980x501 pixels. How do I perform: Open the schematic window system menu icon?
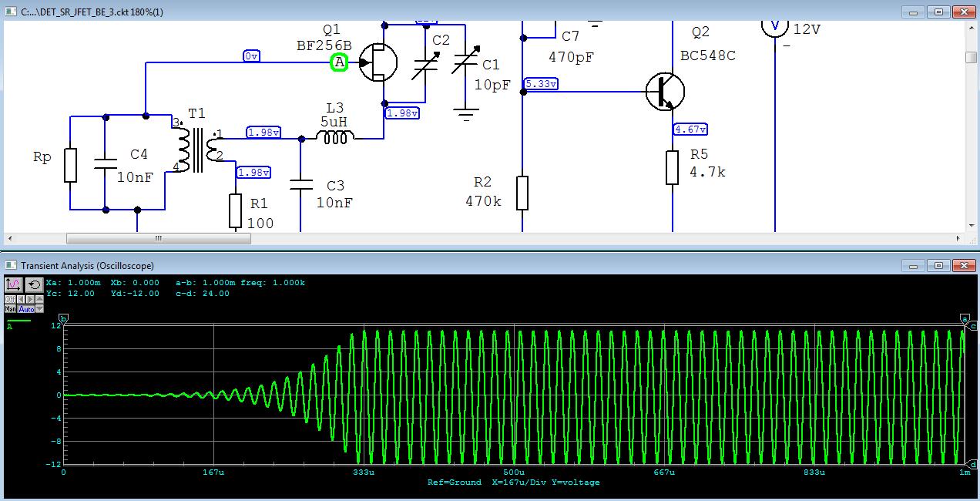(x=10, y=12)
